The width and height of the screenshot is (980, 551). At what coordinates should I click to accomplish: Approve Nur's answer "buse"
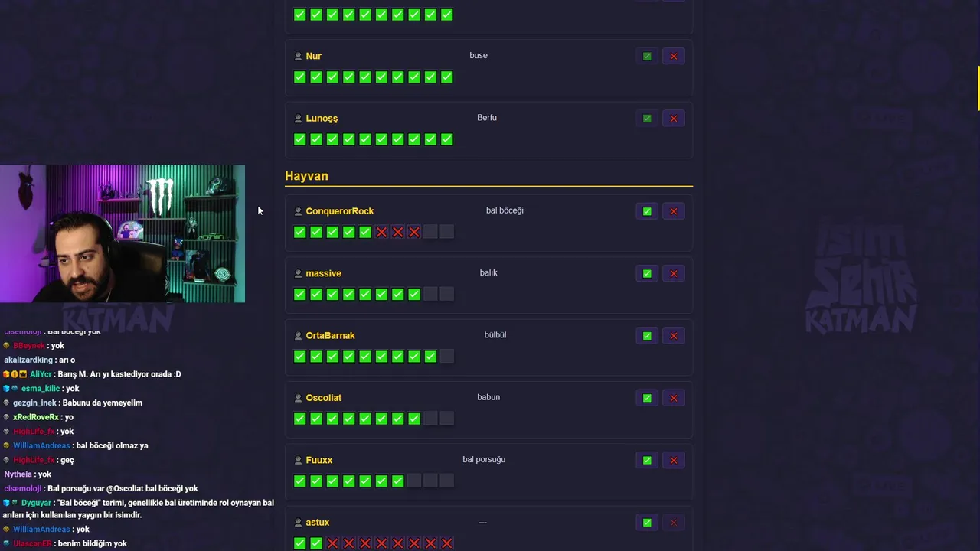pos(647,56)
